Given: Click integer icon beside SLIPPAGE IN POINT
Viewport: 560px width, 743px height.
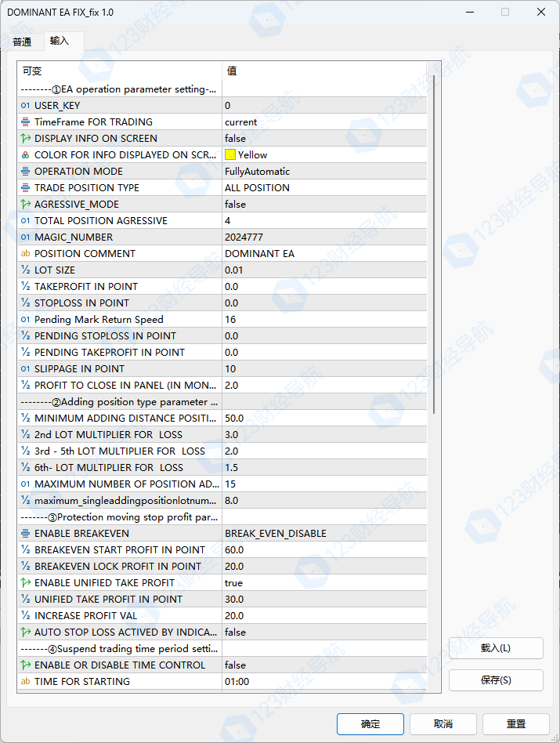Looking at the screenshot, I should (x=26, y=368).
